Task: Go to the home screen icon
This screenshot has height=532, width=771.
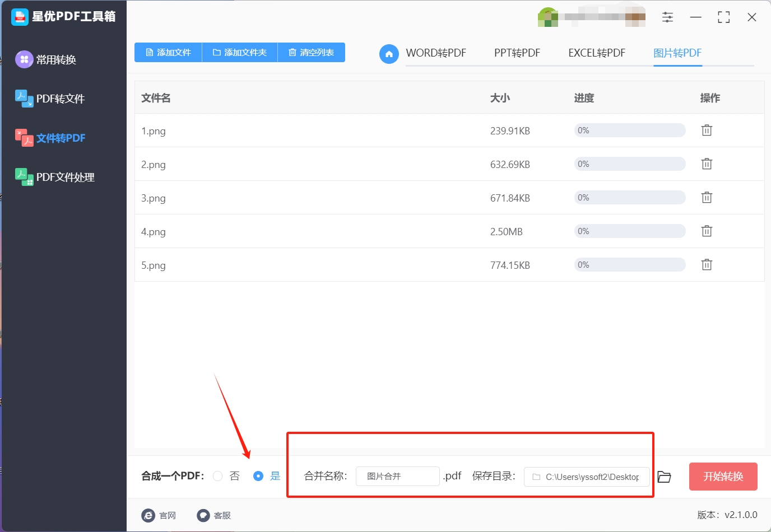Action: (389, 54)
